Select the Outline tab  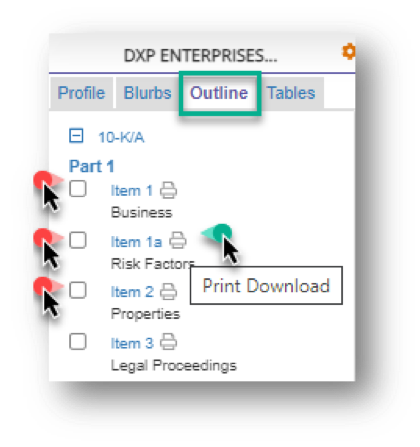219,93
